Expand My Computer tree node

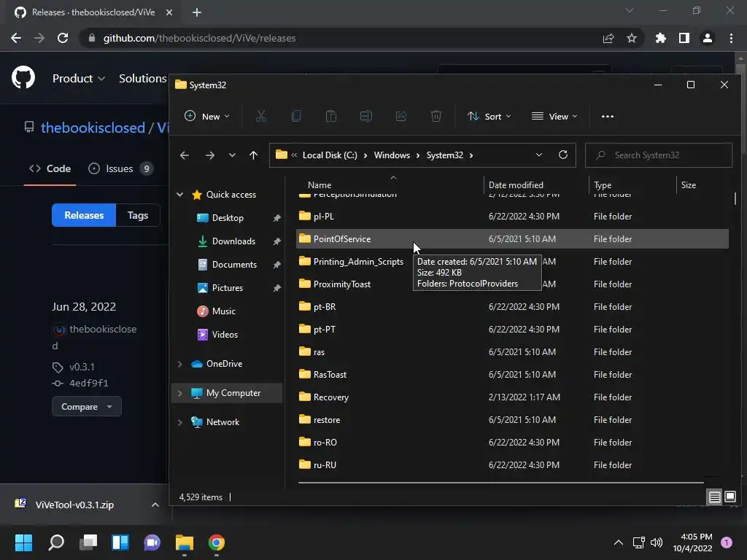(x=180, y=393)
